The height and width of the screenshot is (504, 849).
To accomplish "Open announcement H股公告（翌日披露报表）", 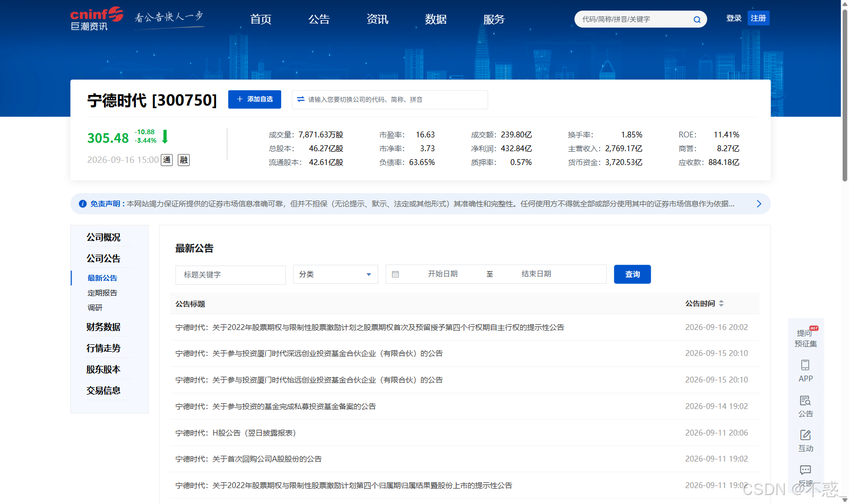I will pos(236,433).
